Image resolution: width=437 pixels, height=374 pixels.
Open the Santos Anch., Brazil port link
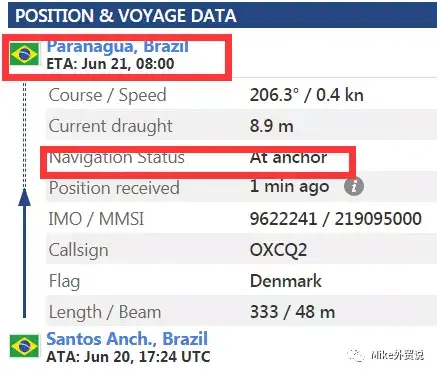point(127,339)
